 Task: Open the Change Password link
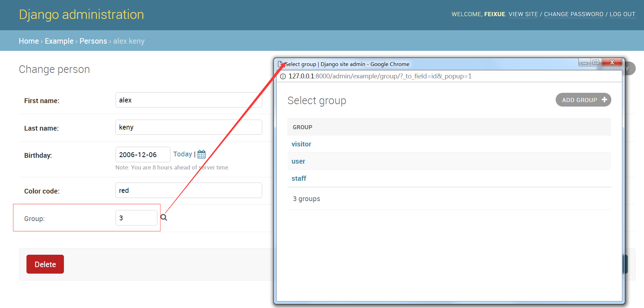click(x=574, y=14)
